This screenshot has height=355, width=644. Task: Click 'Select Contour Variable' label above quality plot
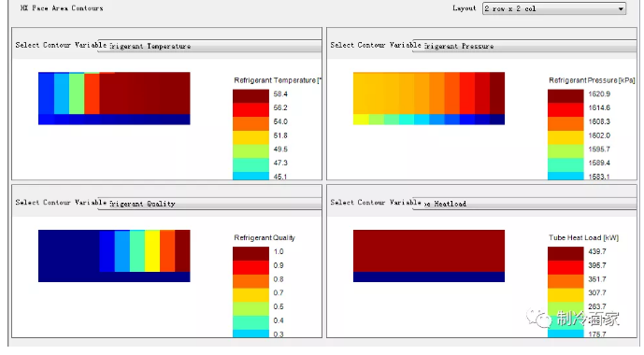pyautogui.click(x=61, y=203)
